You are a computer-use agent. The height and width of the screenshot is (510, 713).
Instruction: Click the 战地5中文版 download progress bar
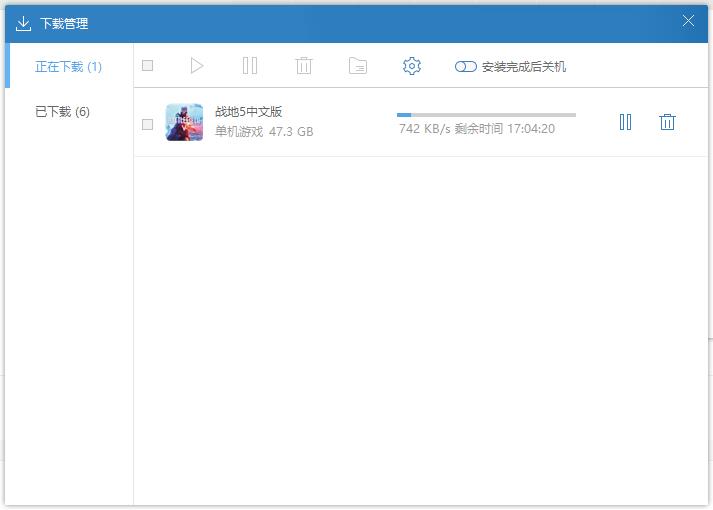tap(486, 115)
